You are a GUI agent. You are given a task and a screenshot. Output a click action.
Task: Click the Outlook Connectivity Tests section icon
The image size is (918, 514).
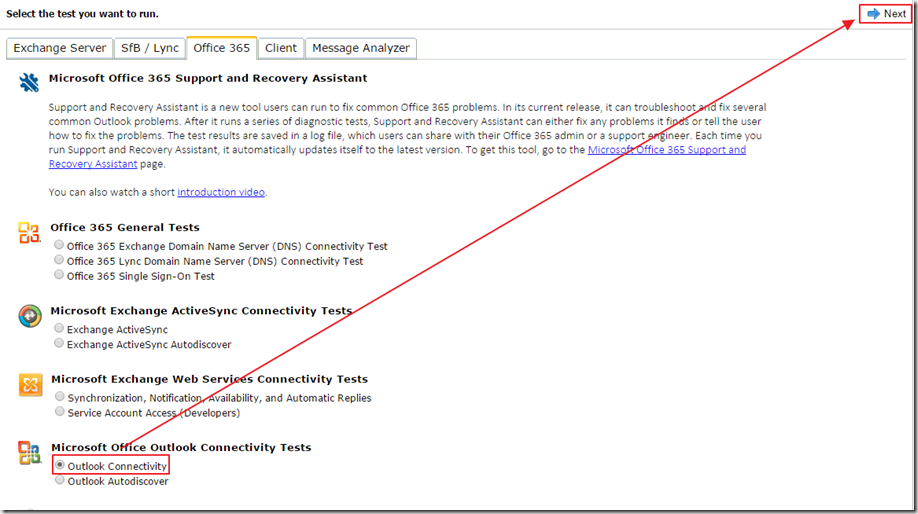coord(29,453)
